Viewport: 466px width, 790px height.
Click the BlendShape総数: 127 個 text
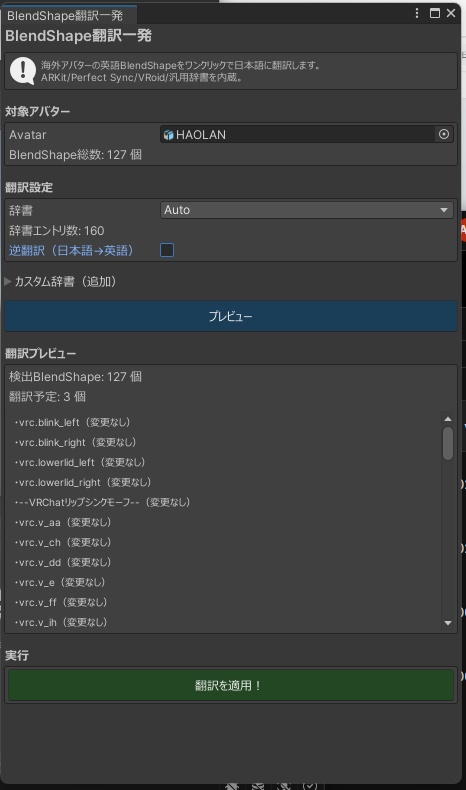76,155
